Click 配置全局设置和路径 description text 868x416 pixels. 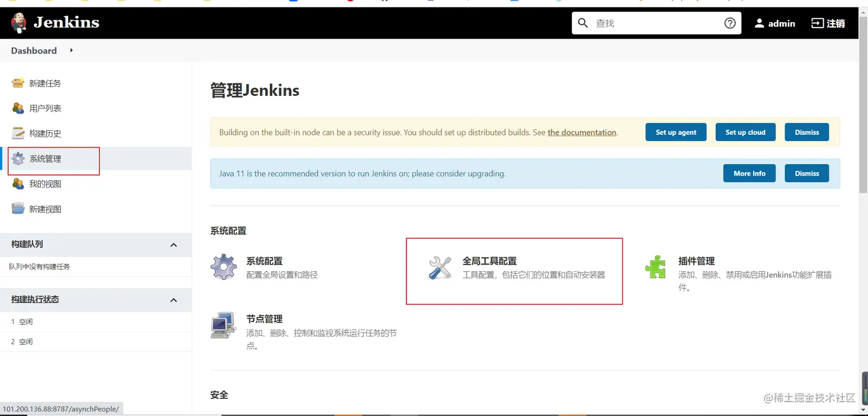tap(282, 275)
